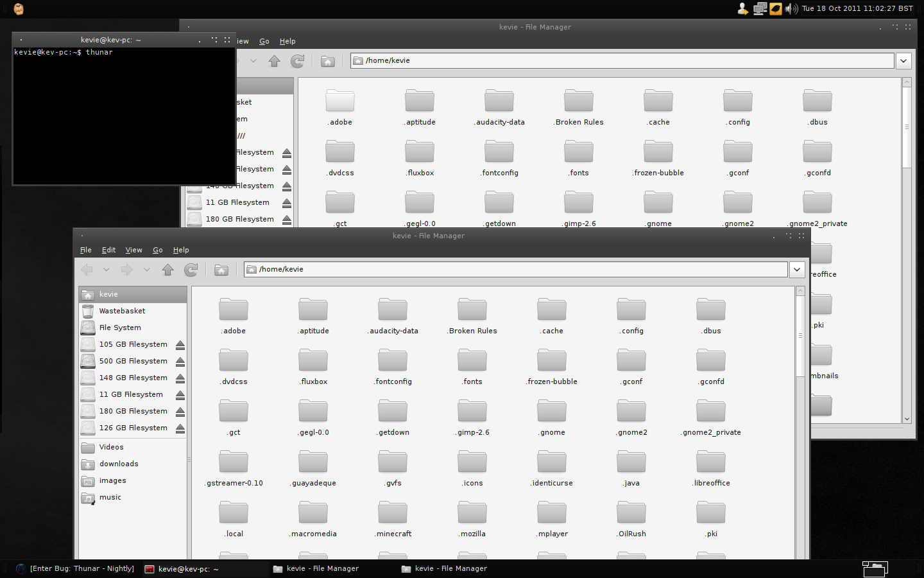The image size is (924, 578).
Task: Open the location bar dropdown in front window
Action: 797,270
